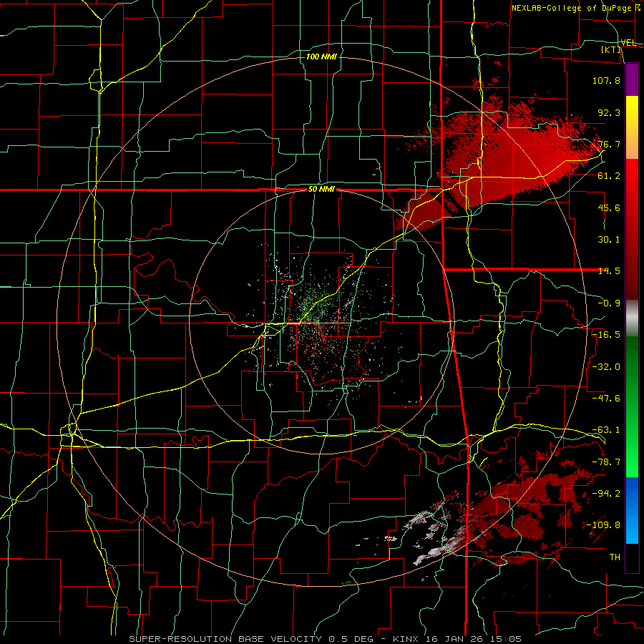Select the 14.5 legend value
Viewport: 644px width, 644px height.
[609, 271]
